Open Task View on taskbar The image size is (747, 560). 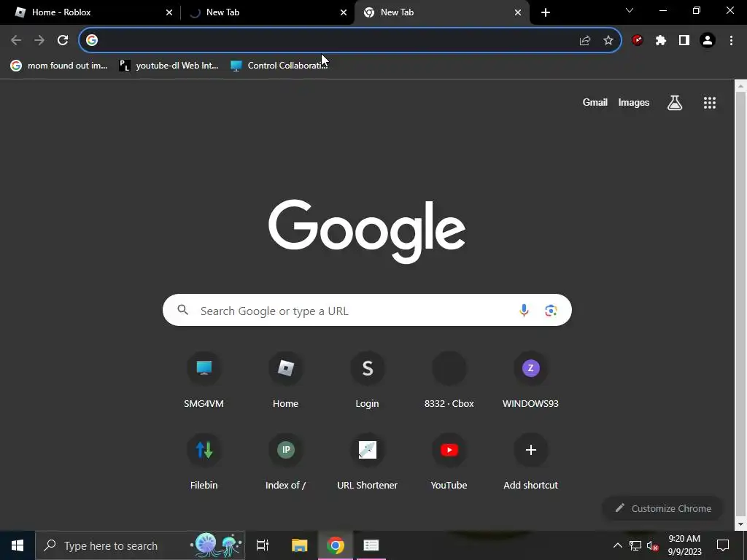pos(263,545)
